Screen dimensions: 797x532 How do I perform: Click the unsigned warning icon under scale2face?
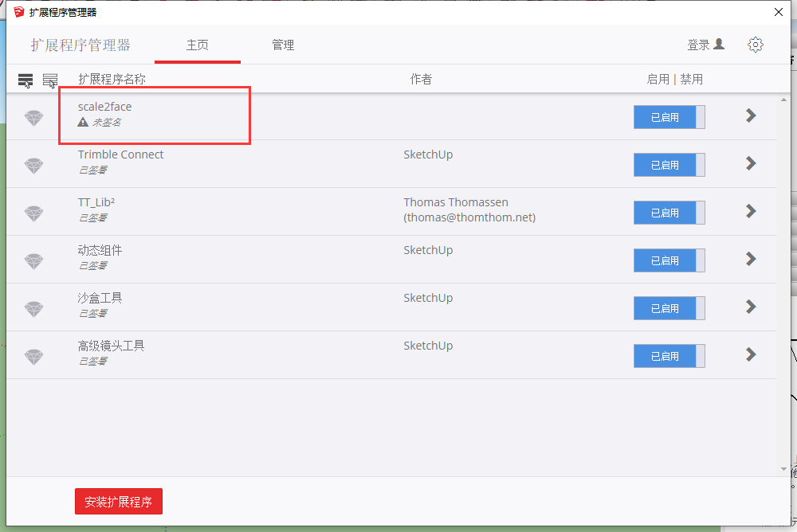coord(83,122)
